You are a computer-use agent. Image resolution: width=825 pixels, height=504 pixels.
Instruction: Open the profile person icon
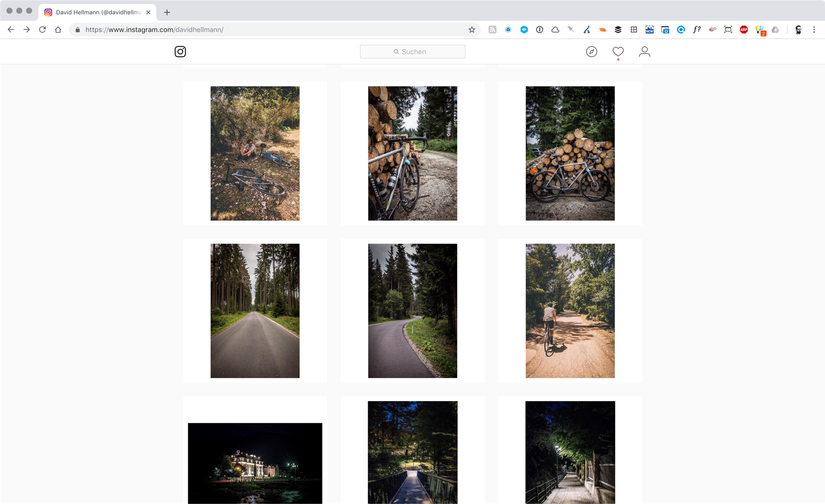644,52
